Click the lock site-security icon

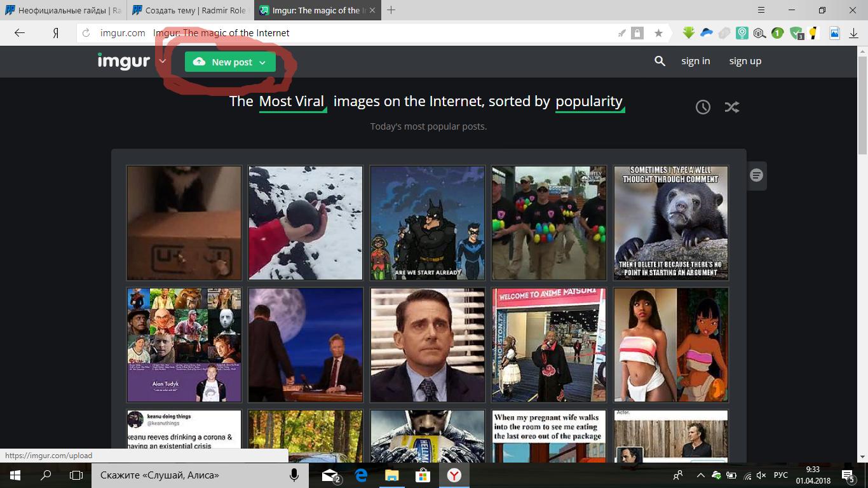(637, 33)
